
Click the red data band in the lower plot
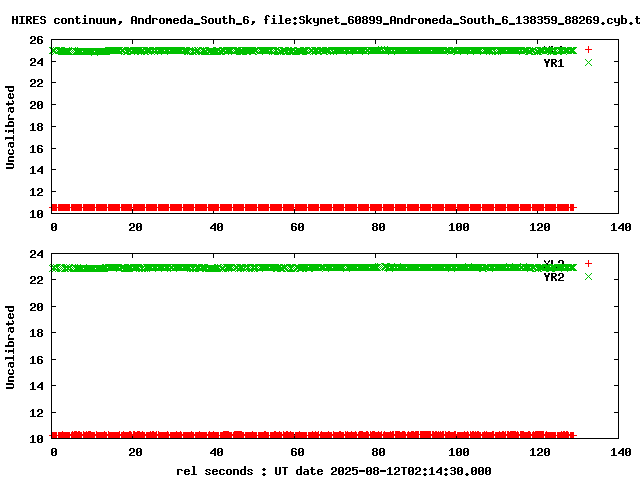coord(313,435)
